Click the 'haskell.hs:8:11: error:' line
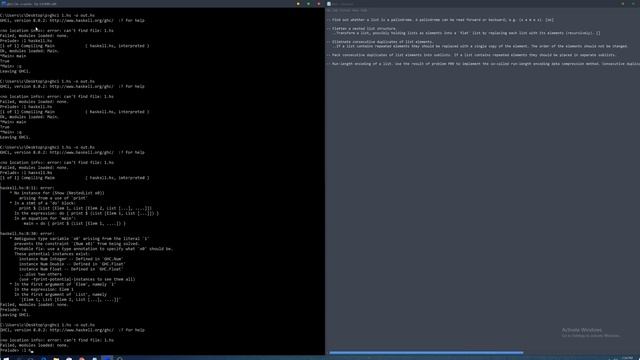 27,188
